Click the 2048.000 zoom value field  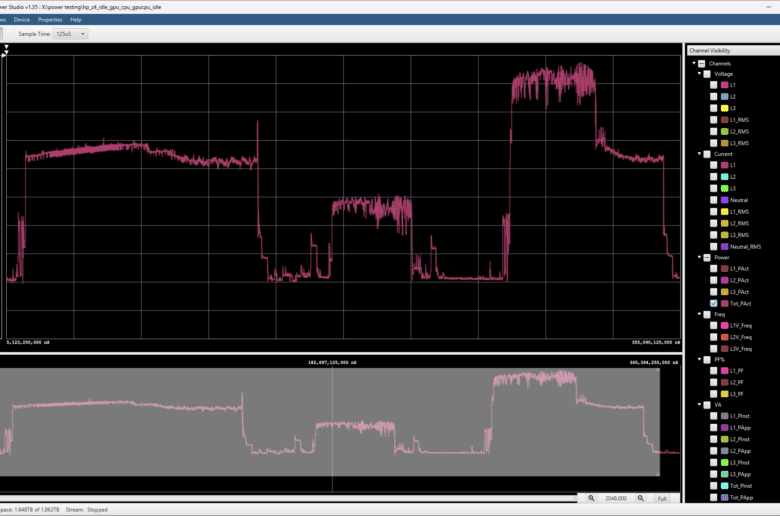point(616,498)
